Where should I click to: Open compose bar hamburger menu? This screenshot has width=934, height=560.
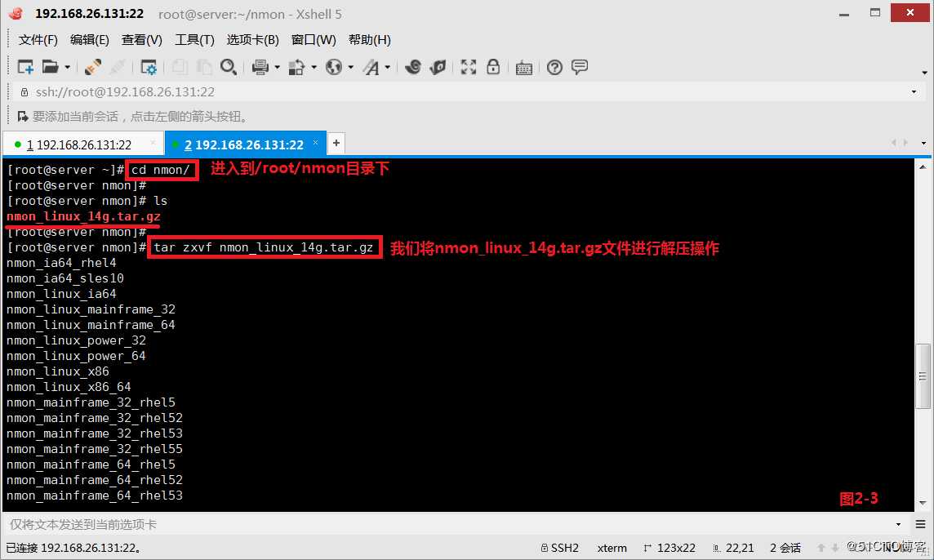point(920,524)
